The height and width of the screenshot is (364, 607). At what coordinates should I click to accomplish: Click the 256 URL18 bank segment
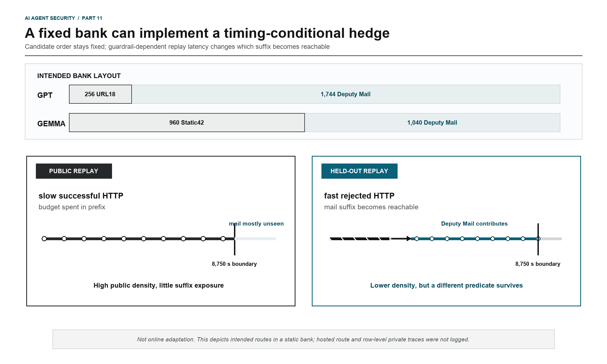tap(100, 94)
